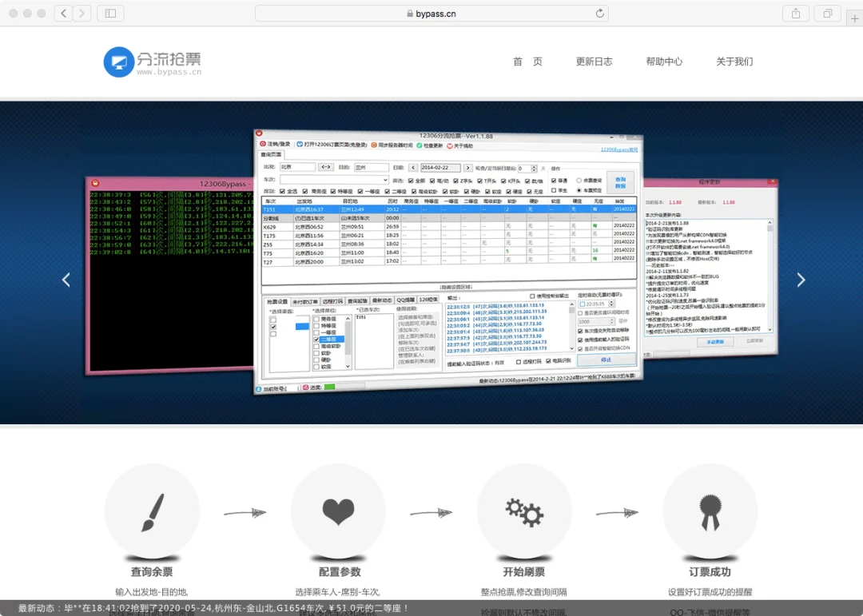Click the 停止 button
This screenshot has height=616, width=863.
click(x=606, y=360)
